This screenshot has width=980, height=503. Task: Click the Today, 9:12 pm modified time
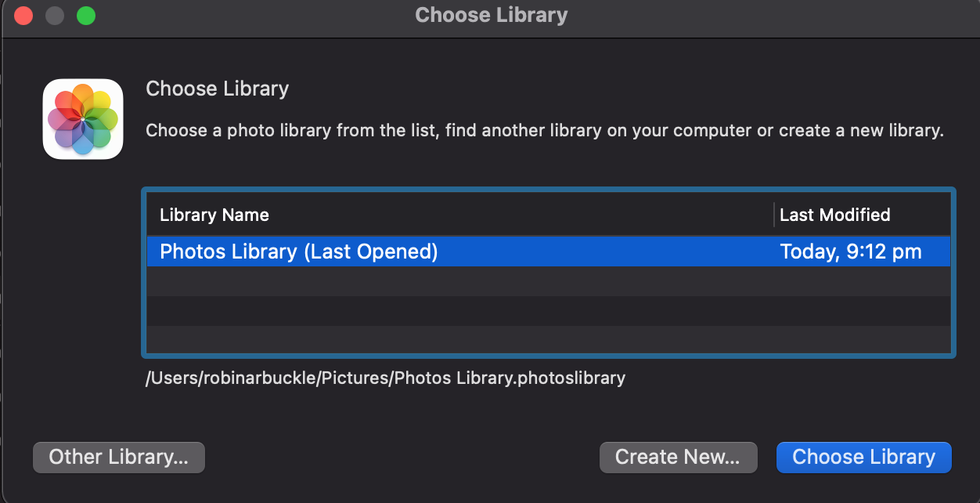click(x=851, y=251)
